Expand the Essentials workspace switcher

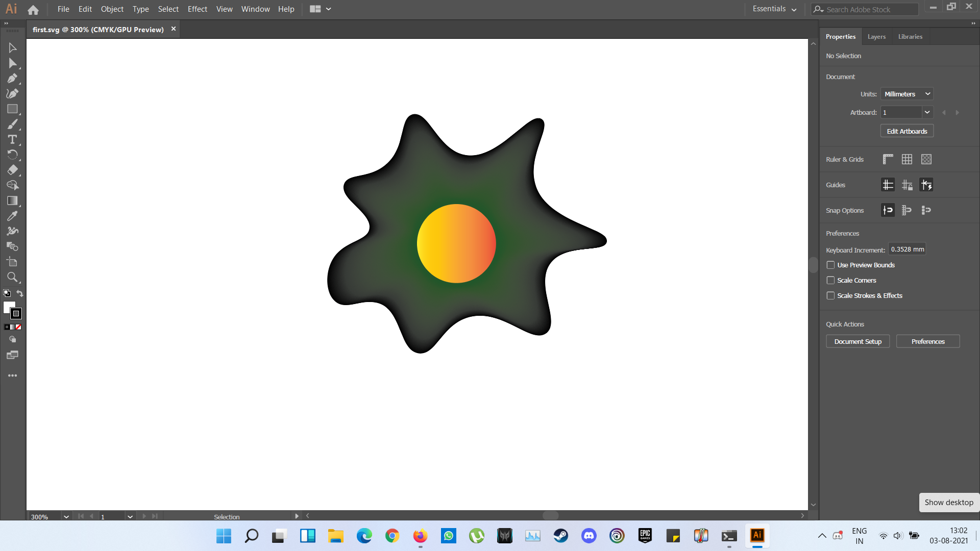(x=774, y=9)
